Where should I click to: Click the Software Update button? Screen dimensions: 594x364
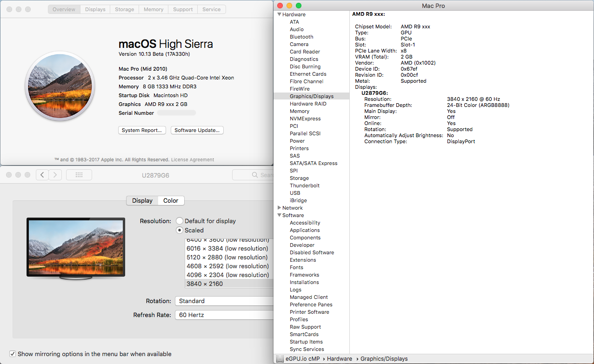[x=197, y=130]
